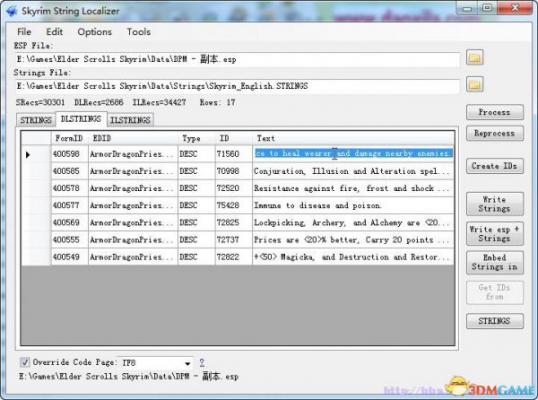
Task: Switch to the ILSTRINGS tab
Action: 130,120
